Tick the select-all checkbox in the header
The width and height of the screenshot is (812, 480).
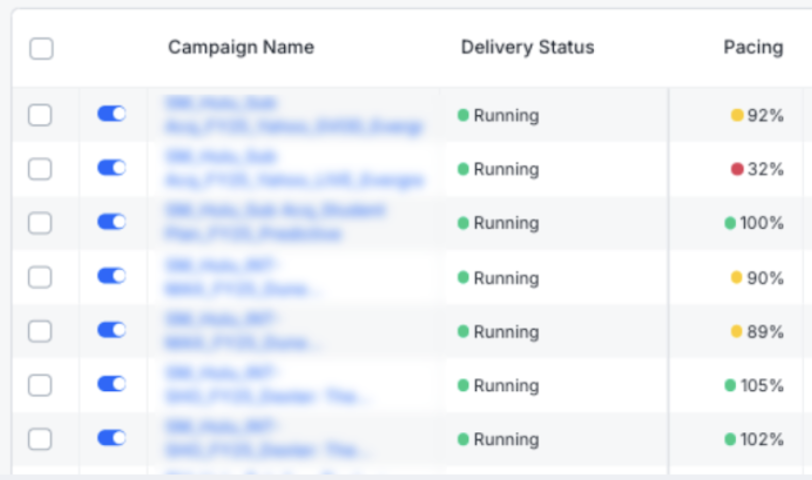point(41,49)
